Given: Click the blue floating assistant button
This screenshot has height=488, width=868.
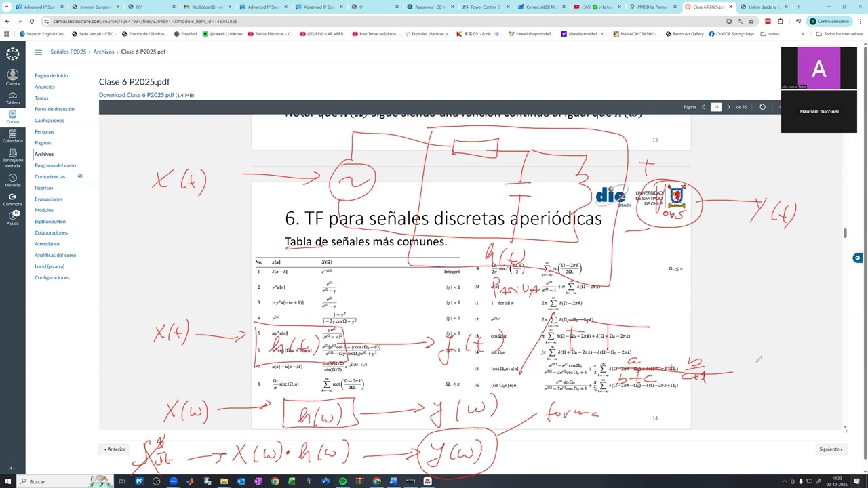Looking at the screenshot, I should pyautogui.click(x=858, y=258).
